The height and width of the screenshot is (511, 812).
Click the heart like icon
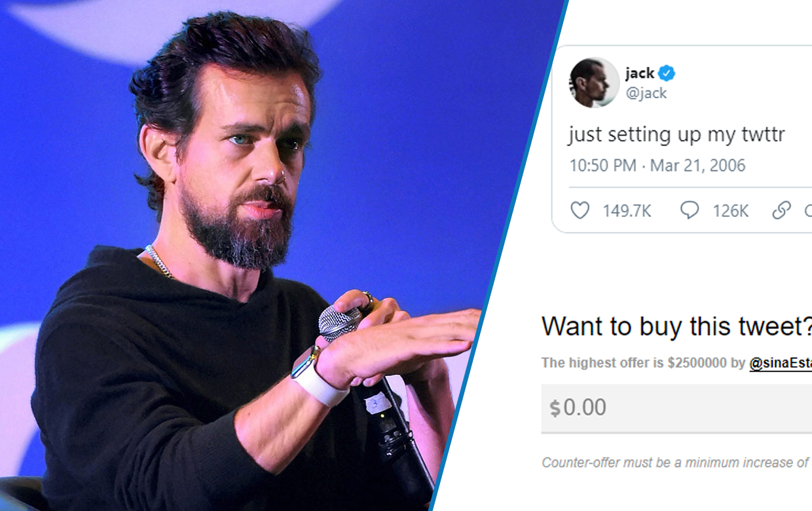pyautogui.click(x=580, y=210)
